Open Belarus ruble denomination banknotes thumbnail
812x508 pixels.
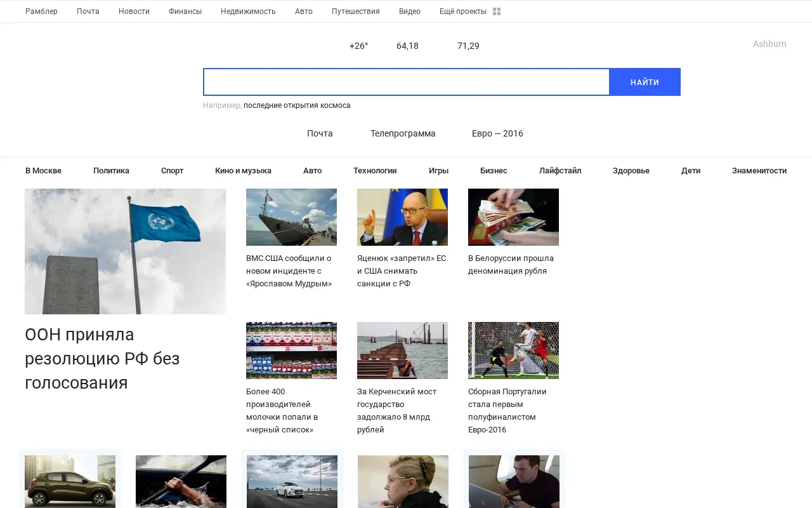click(x=513, y=217)
